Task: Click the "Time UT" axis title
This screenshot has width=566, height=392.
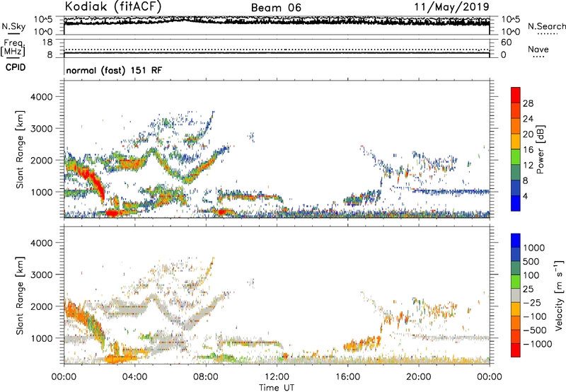Action: pos(277,387)
